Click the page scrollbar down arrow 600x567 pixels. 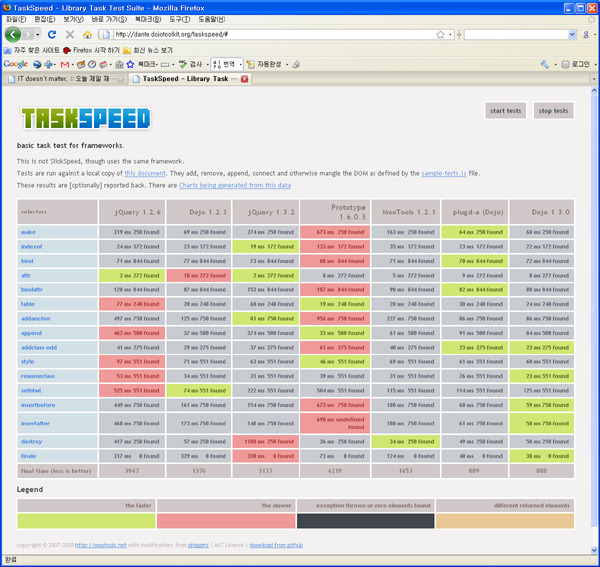[x=594, y=551]
